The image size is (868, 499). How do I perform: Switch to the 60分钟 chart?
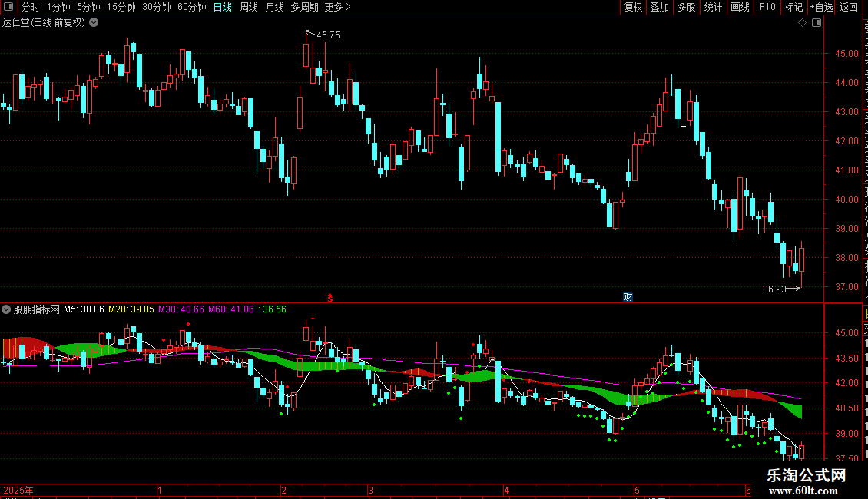tap(191, 7)
